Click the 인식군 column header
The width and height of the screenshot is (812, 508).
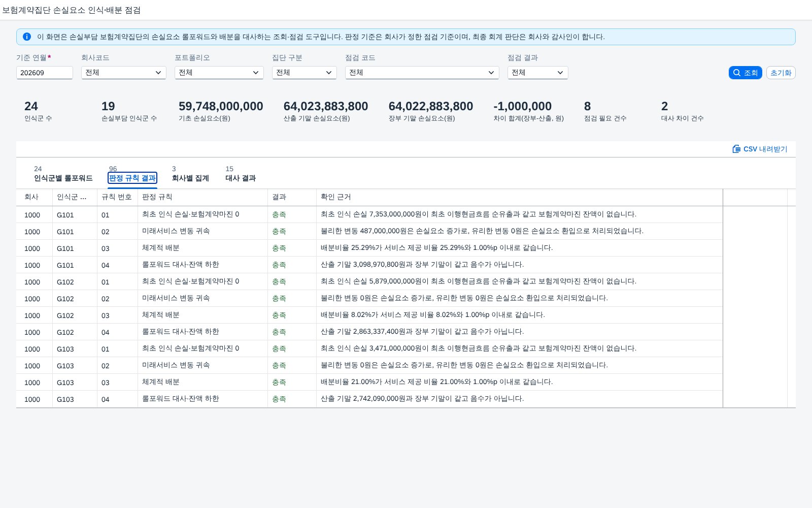pyautogui.click(x=75, y=197)
